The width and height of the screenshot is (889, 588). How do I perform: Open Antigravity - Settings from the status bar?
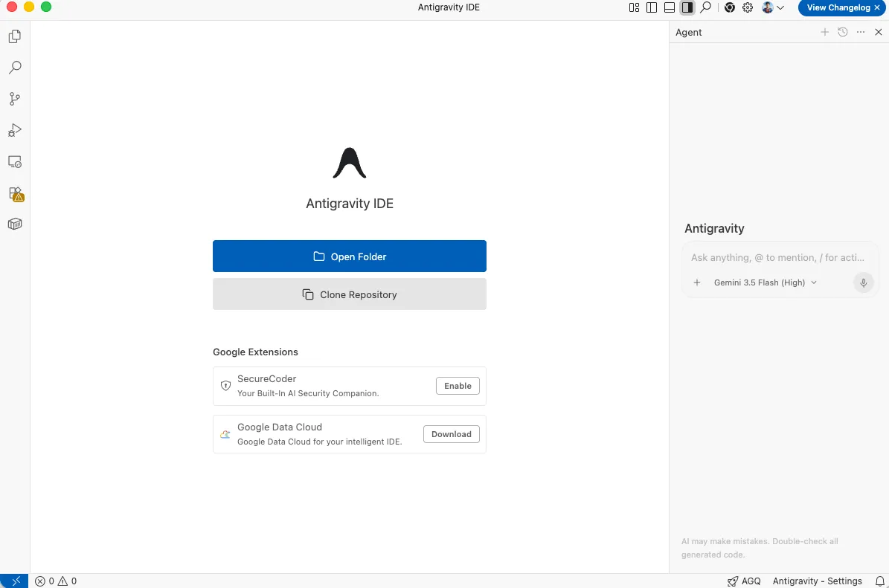coord(817,581)
